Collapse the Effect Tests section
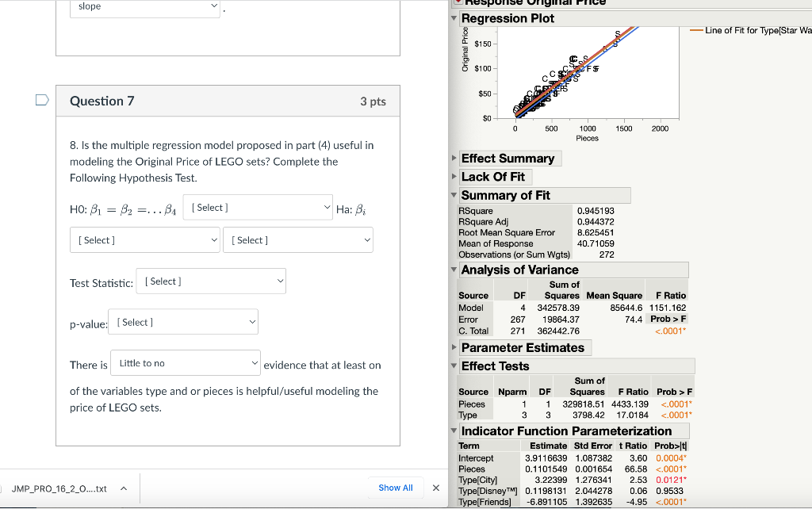812x509 pixels. [454, 365]
